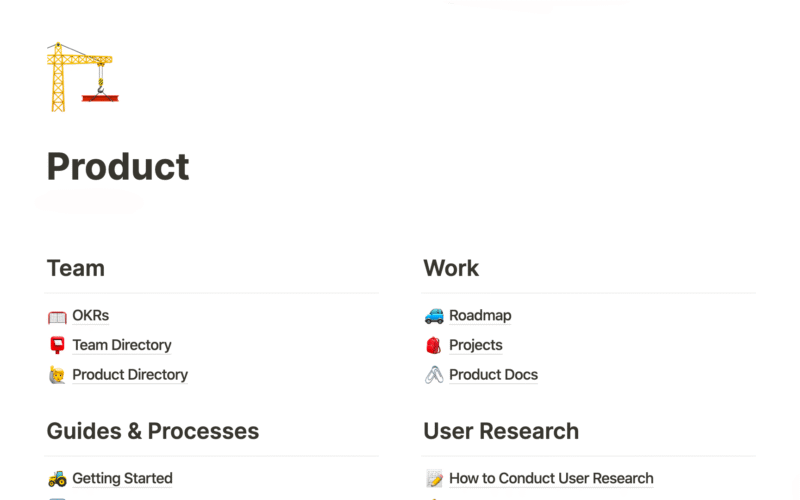
Task: Open the Getting Started guide
Action: pos(122,479)
